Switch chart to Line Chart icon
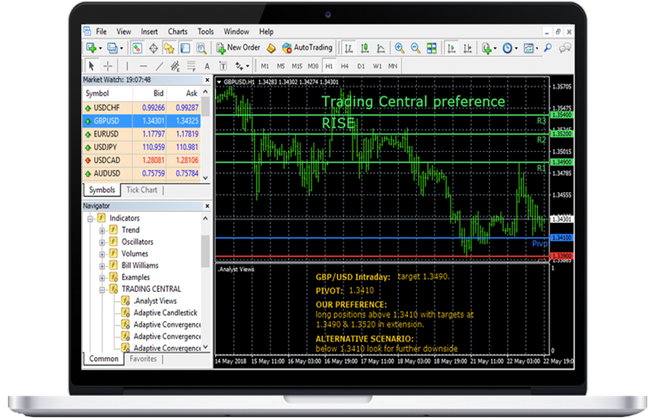 click(x=381, y=48)
